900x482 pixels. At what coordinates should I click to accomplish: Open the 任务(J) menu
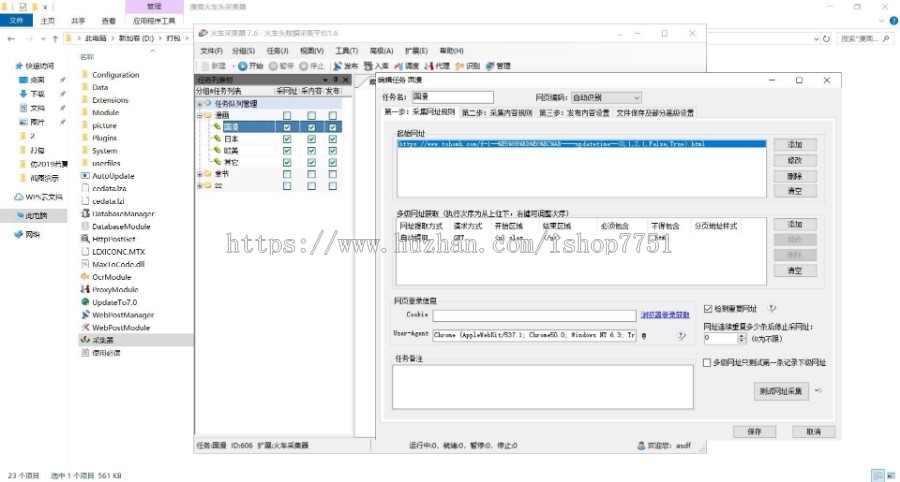pyautogui.click(x=278, y=50)
